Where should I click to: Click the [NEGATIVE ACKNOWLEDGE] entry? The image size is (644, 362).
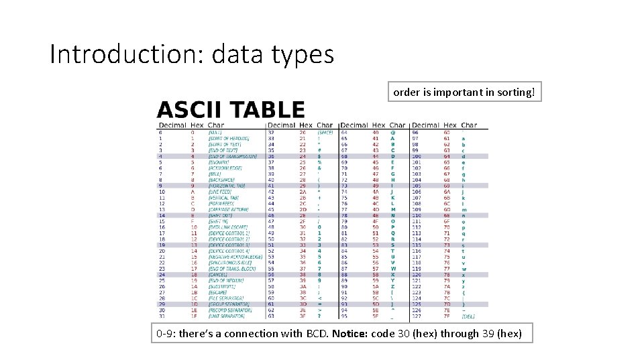coord(233,257)
